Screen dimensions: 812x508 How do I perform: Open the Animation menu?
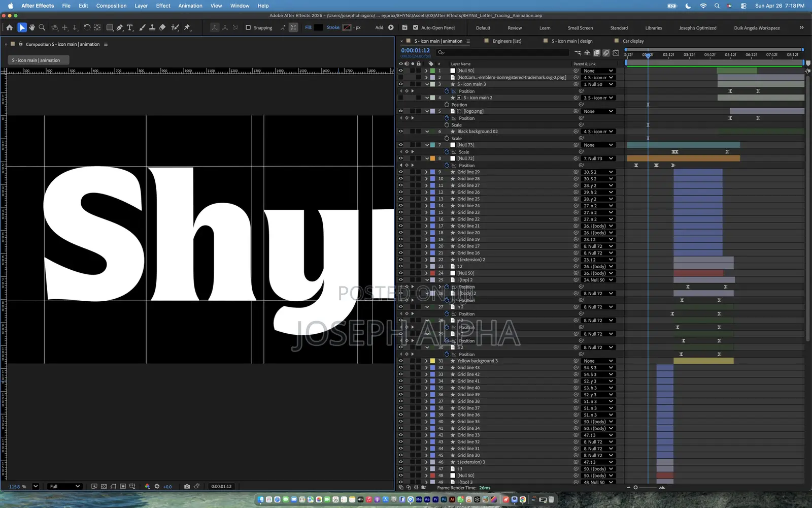coord(190,6)
